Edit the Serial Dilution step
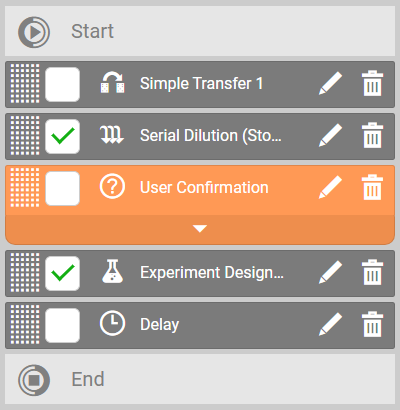Screen dimensions: 400x410 pos(330,135)
